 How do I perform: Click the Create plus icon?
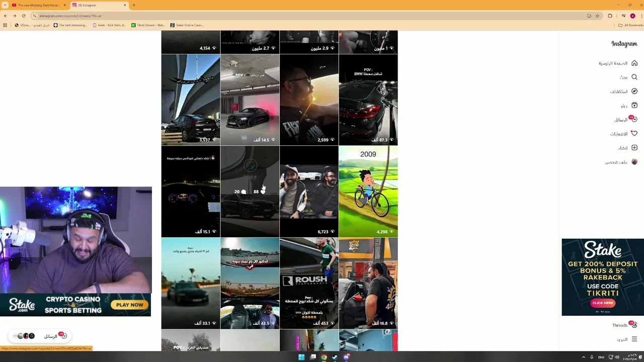click(634, 147)
